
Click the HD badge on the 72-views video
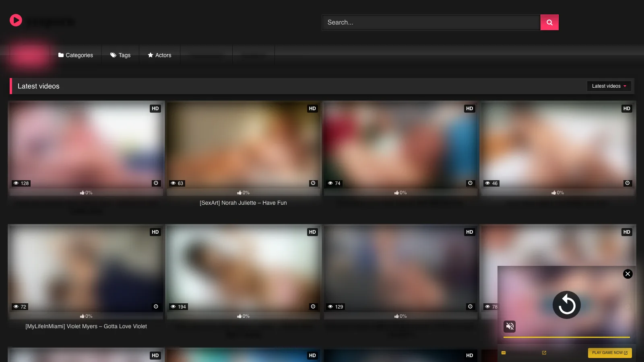[x=155, y=232]
